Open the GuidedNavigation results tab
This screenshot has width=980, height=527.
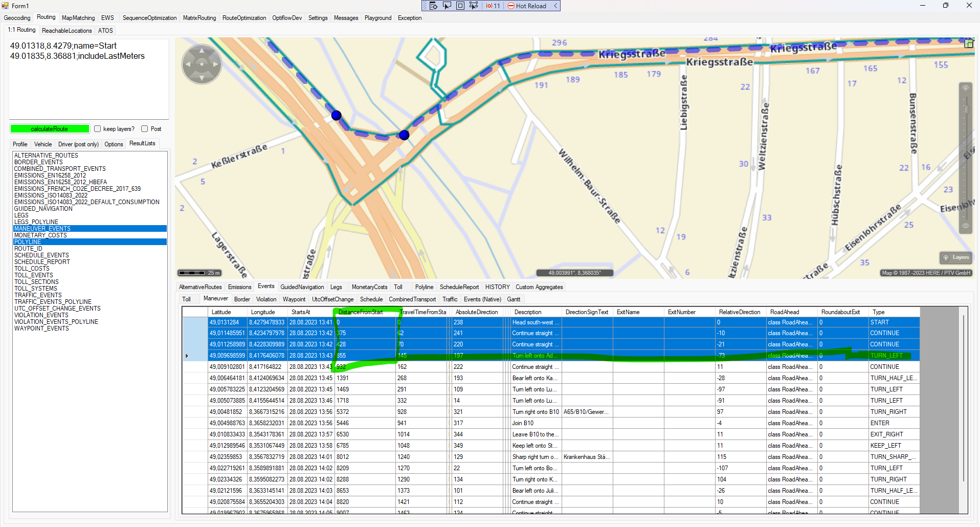click(302, 287)
